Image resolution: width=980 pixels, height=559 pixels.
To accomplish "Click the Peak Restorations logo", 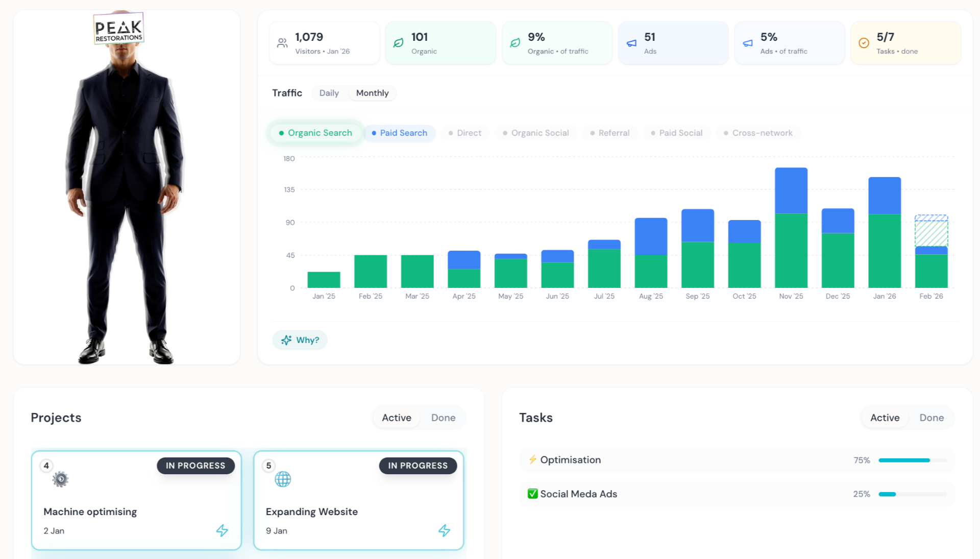I will coord(118,29).
